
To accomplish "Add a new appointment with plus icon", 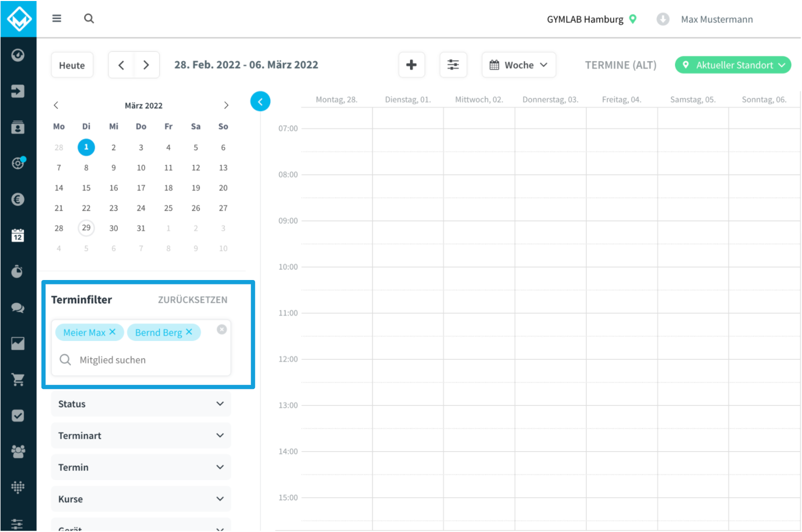I will click(411, 65).
